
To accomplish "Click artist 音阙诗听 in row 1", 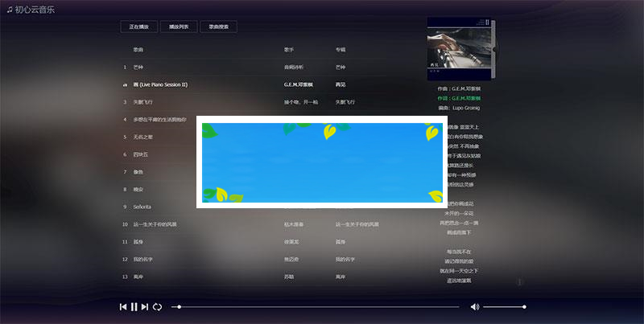I will tap(294, 67).
